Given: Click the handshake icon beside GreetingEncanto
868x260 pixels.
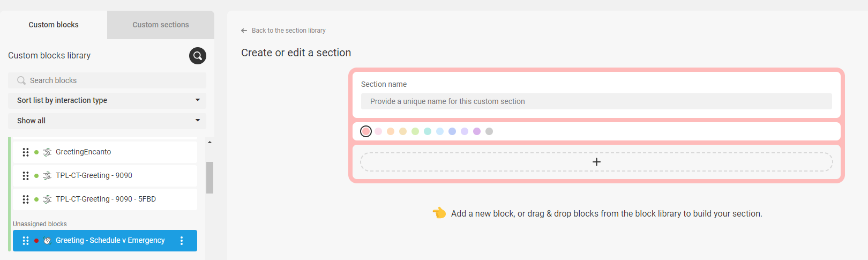Looking at the screenshot, I should pos(47,152).
